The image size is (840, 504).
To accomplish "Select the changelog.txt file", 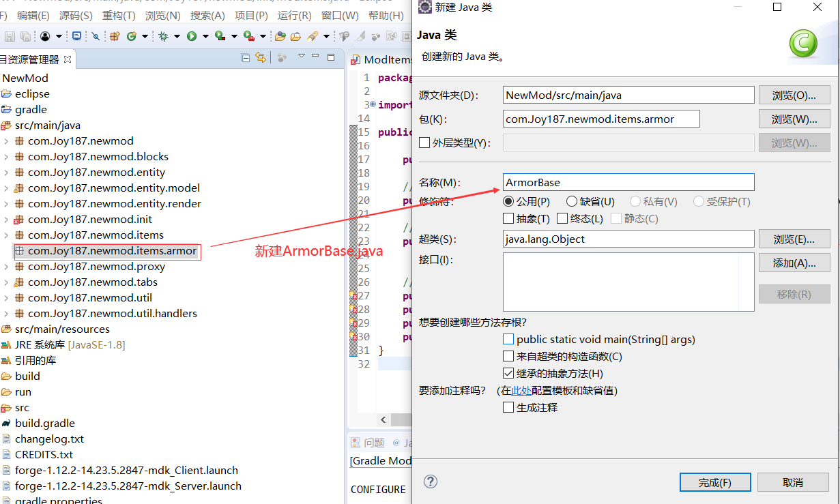I will tap(49, 439).
